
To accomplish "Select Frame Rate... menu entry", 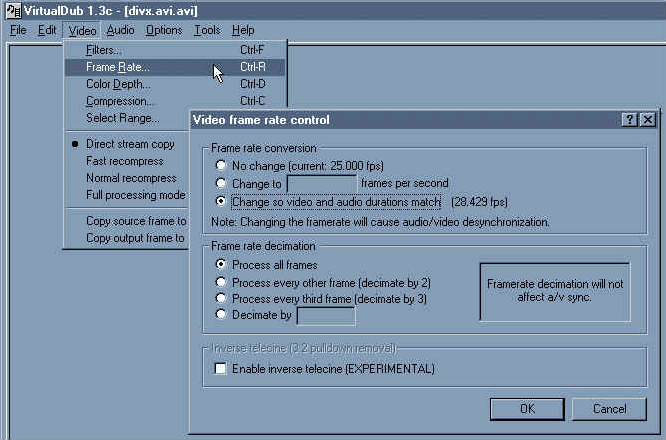I will tap(175, 67).
